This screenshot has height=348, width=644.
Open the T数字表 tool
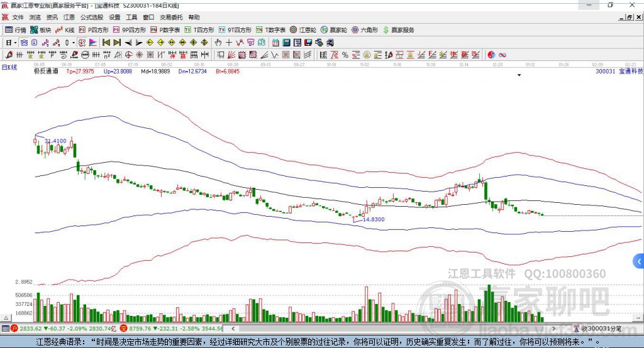(x=270, y=30)
